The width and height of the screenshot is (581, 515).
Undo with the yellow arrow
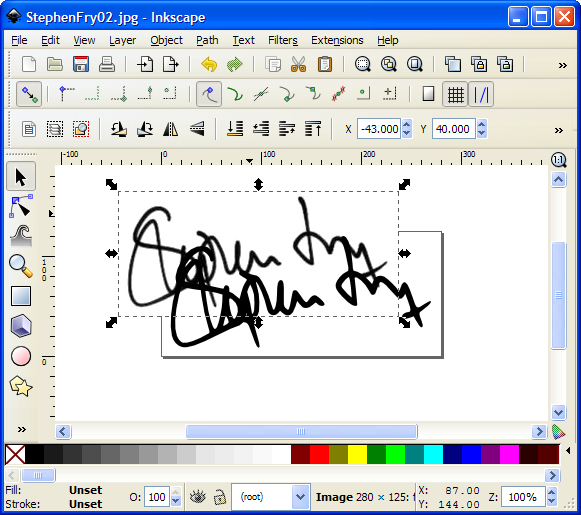coord(209,64)
